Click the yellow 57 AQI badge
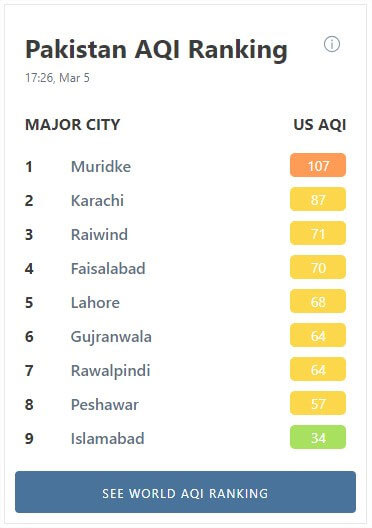Screen dimensions: 372x528 (x=318, y=403)
